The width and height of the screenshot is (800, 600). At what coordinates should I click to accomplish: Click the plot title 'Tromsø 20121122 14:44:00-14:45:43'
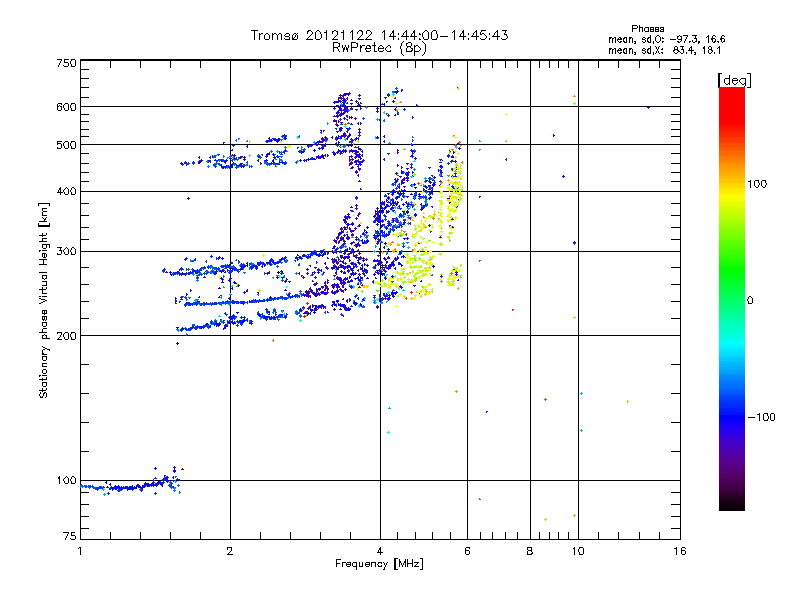[379, 35]
